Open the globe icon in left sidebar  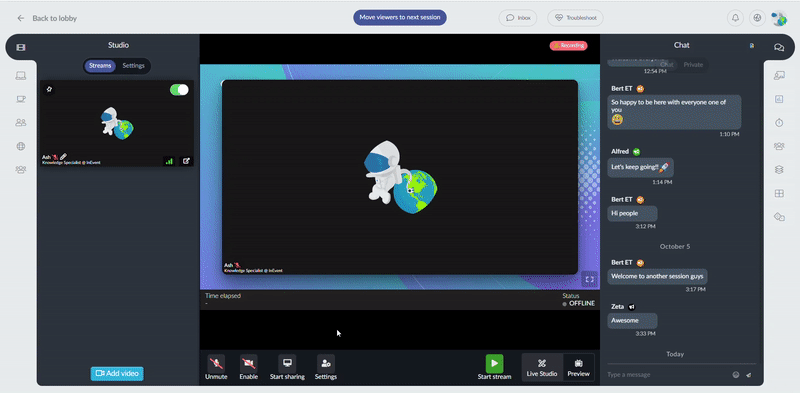pyautogui.click(x=20, y=146)
